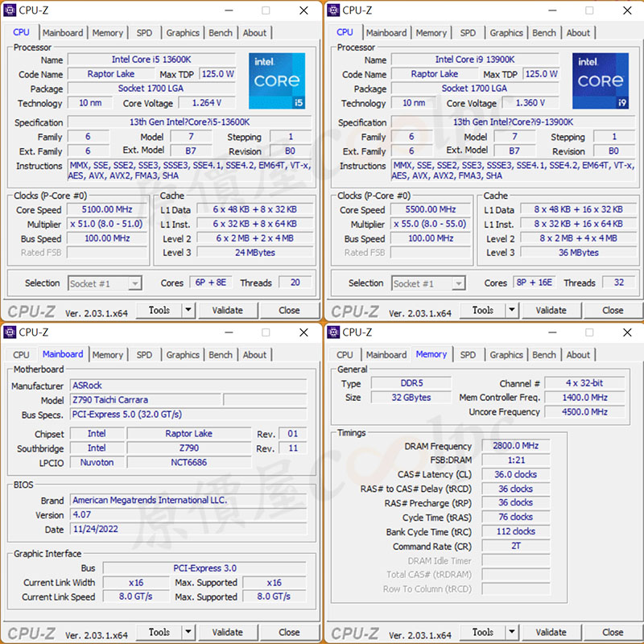The image size is (644, 644).
Task: Switch to the Mainboard tab in the i9-13900K window
Action: point(386,33)
